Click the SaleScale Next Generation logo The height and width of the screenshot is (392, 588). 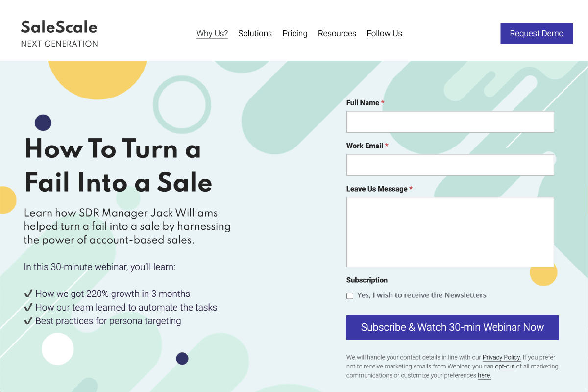click(59, 33)
